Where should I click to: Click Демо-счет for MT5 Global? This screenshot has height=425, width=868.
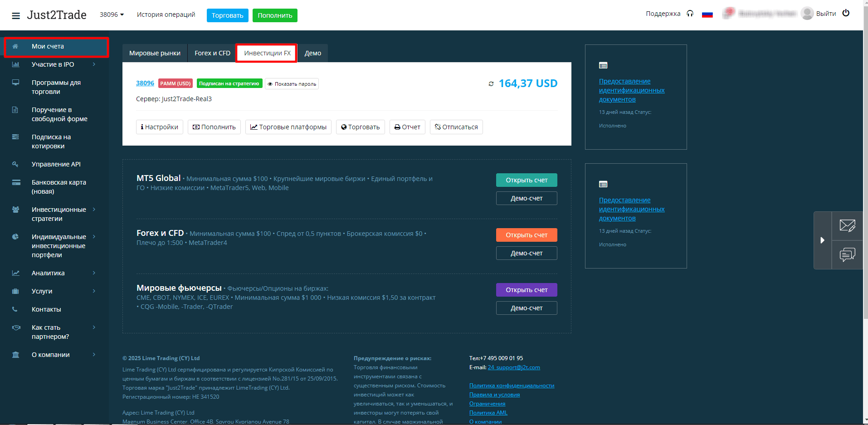pyautogui.click(x=527, y=198)
